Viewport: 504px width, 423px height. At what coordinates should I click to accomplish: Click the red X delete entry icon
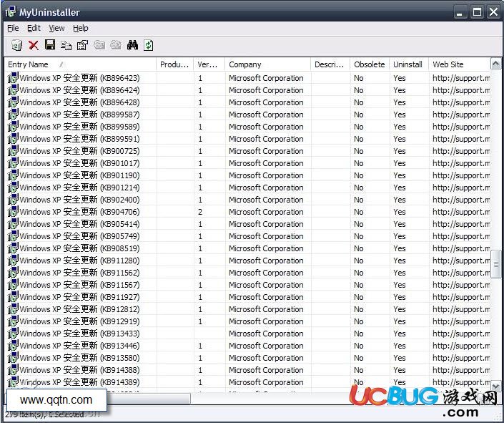coord(34,45)
